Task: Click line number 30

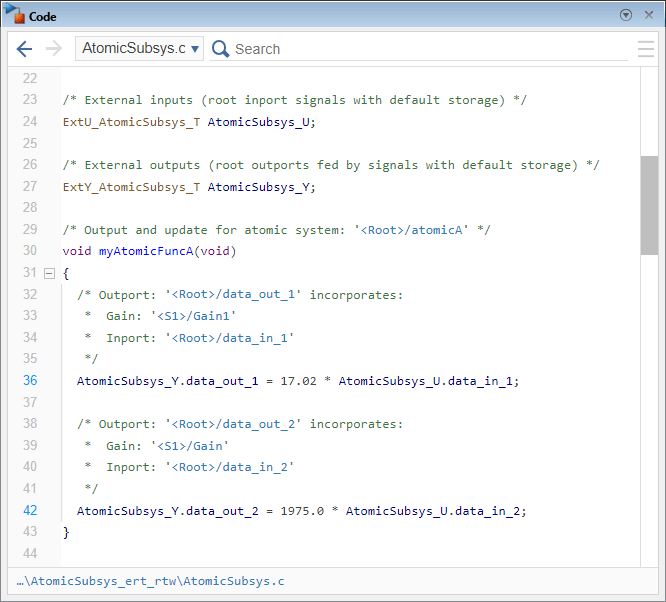Action: (x=30, y=250)
